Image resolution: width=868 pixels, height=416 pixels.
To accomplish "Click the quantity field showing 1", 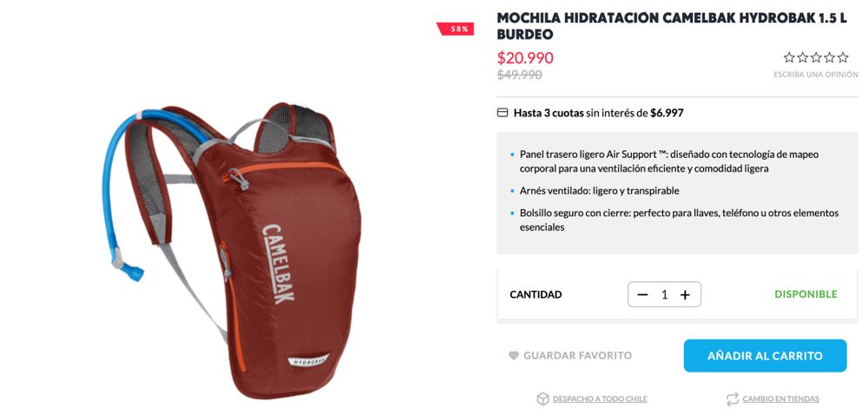I will coord(664,294).
